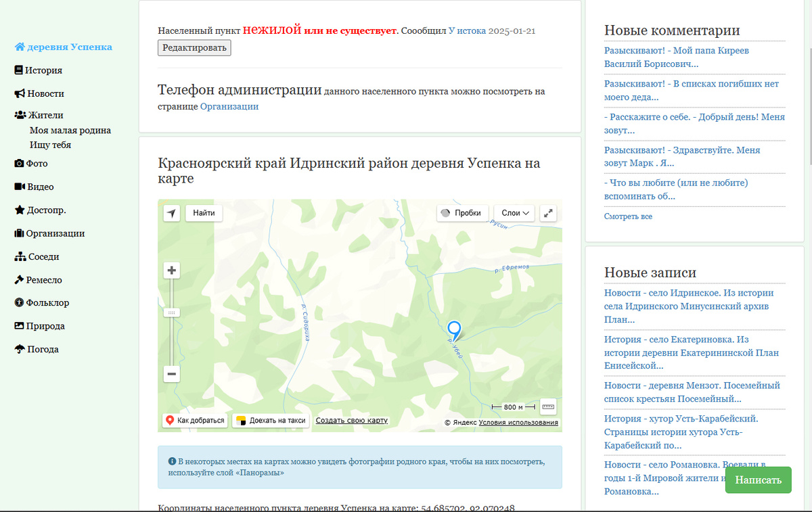Open the Жители menu item
This screenshot has width=812, height=512.
click(46, 115)
